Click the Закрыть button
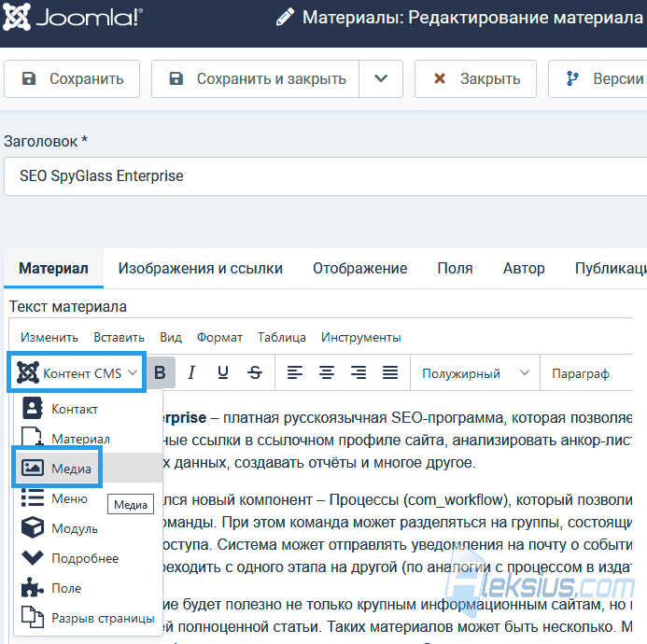Image resolution: width=647 pixels, height=644 pixels. pyautogui.click(x=475, y=78)
